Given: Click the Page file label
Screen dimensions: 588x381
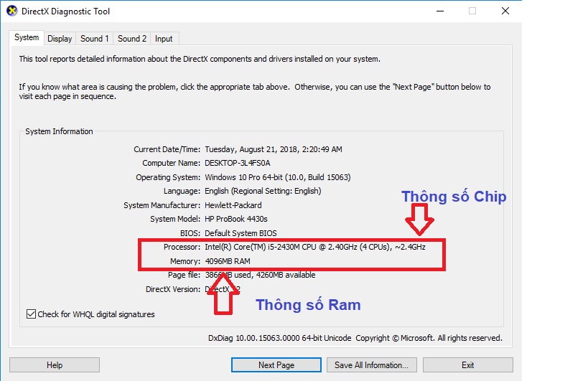Looking at the screenshot, I should [x=184, y=275].
